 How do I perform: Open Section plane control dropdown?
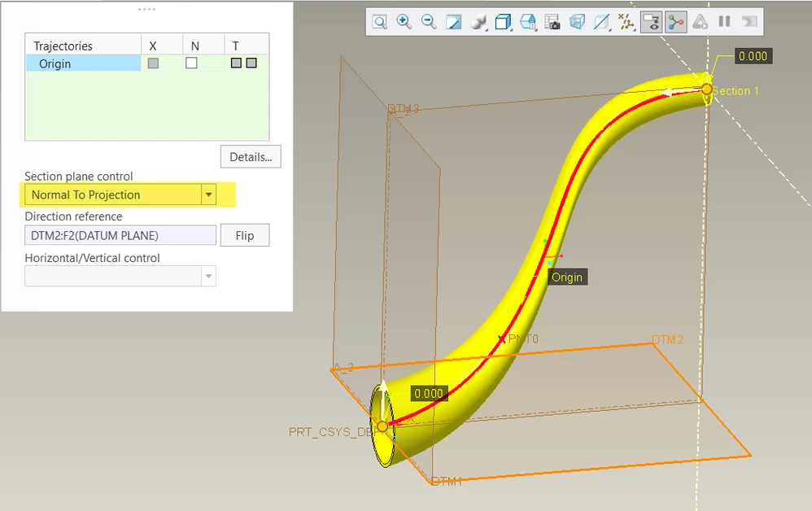[120, 194]
